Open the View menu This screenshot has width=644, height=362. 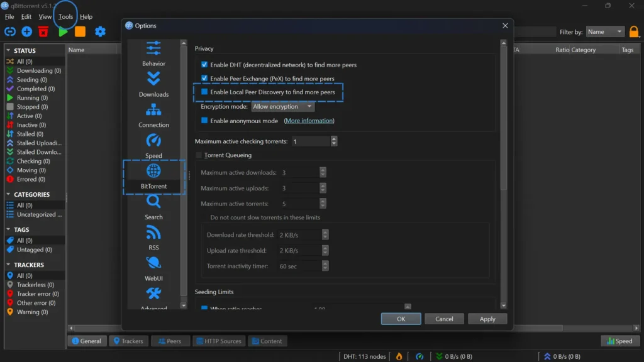pyautogui.click(x=45, y=17)
